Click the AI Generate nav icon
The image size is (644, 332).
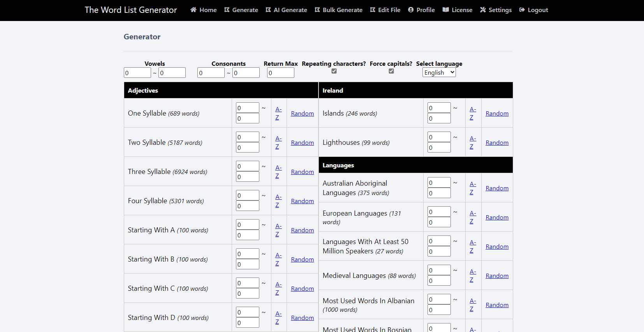(x=268, y=10)
